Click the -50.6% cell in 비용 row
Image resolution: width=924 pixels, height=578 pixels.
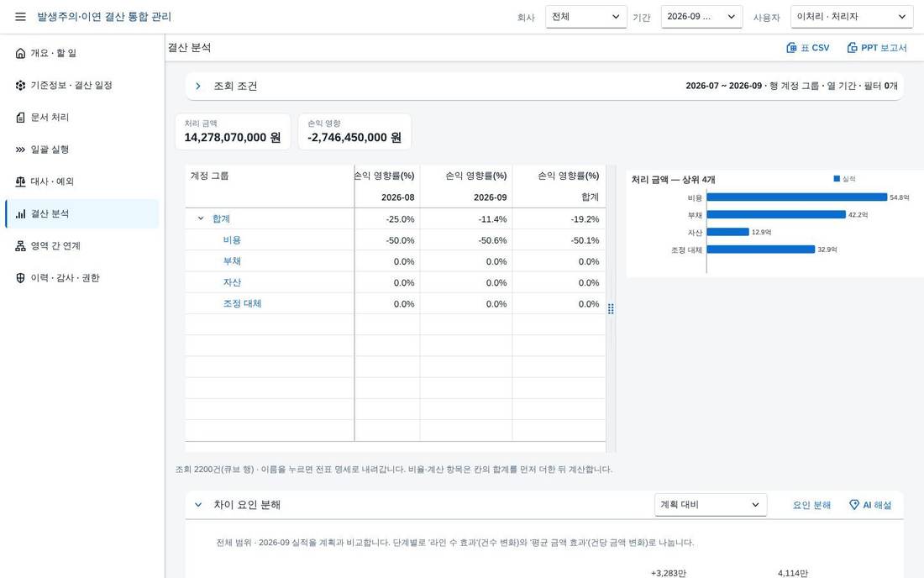tap(466, 239)
